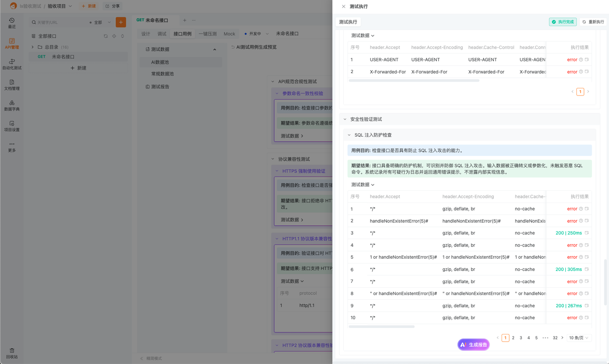The height and width of the screenshot is (364, 609).
Task: Collapse the SQL 注入防护检查 section
Action: coord(348,135)
